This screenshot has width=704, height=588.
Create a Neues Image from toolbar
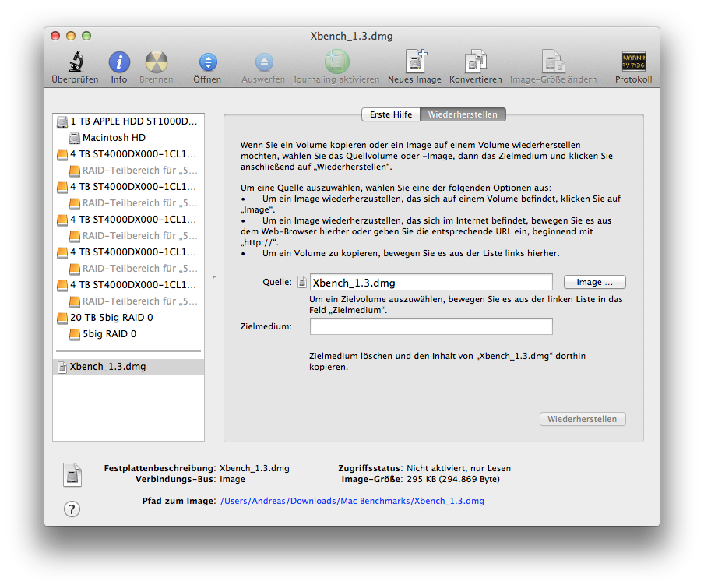[x=416, y=62]
